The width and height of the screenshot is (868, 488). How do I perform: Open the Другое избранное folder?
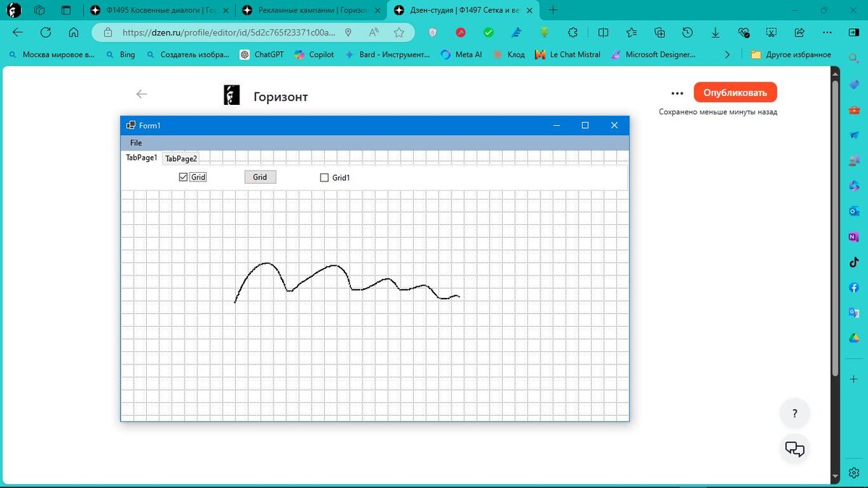[791, 54]
